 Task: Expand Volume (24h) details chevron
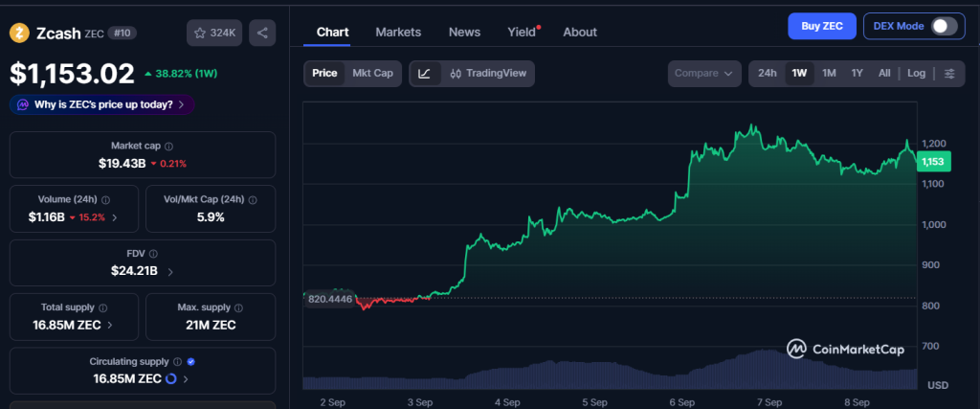pyautogui.click(x=115, y=217)
